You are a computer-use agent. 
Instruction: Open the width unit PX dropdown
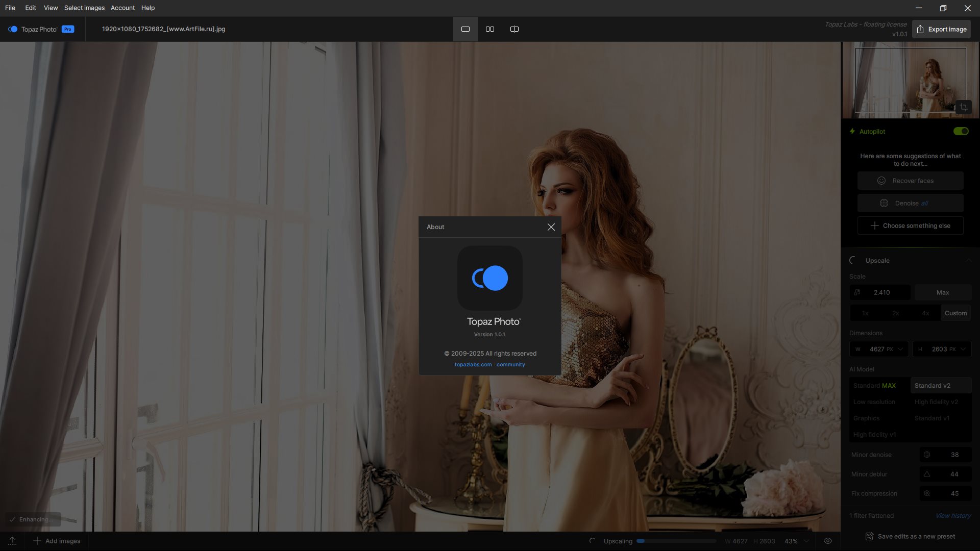[900, 349]
